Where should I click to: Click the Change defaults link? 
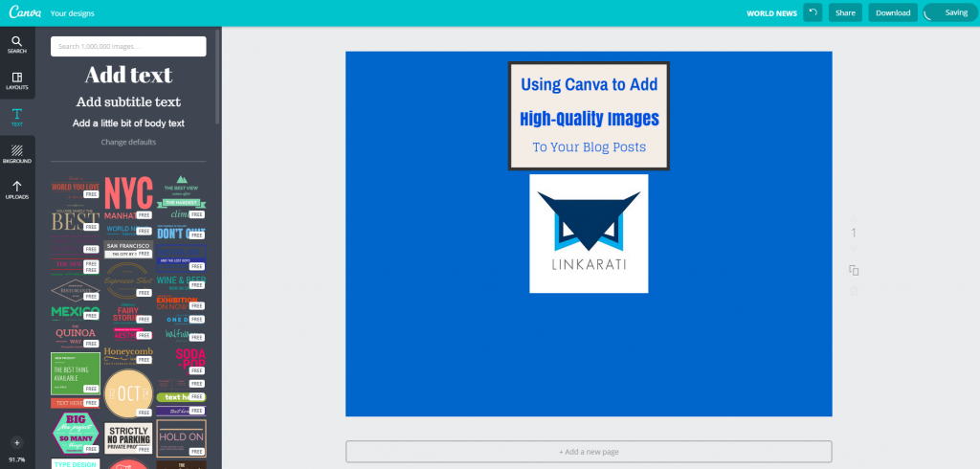click(128, 142)
